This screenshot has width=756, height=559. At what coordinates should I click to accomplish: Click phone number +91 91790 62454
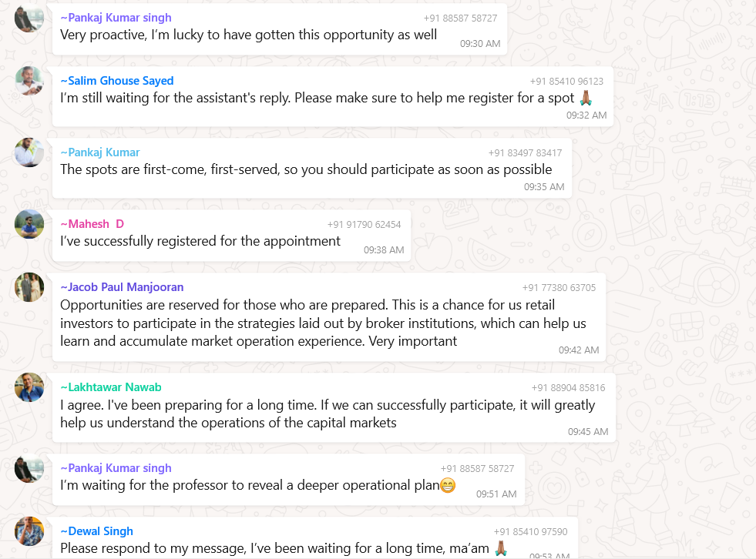coord(364,225)
